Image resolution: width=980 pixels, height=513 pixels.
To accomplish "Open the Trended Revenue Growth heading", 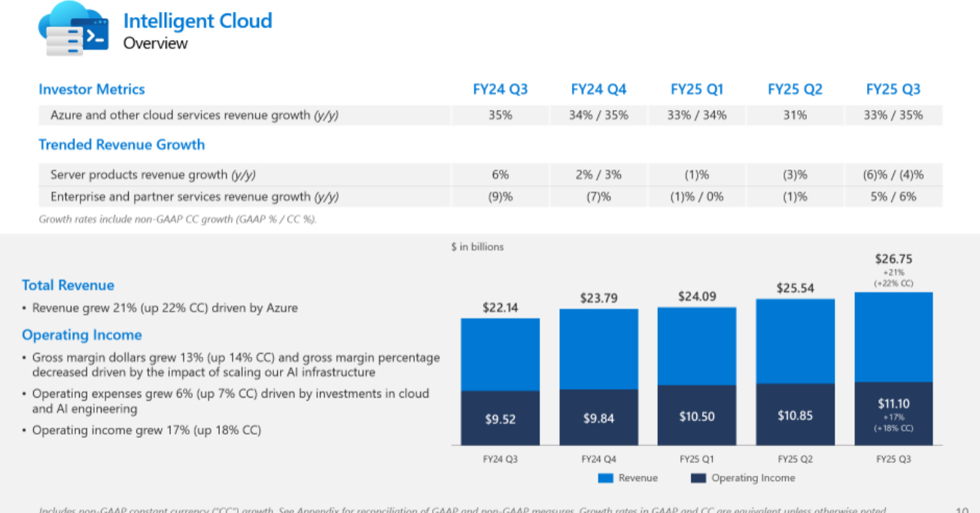I will (122, 145).
